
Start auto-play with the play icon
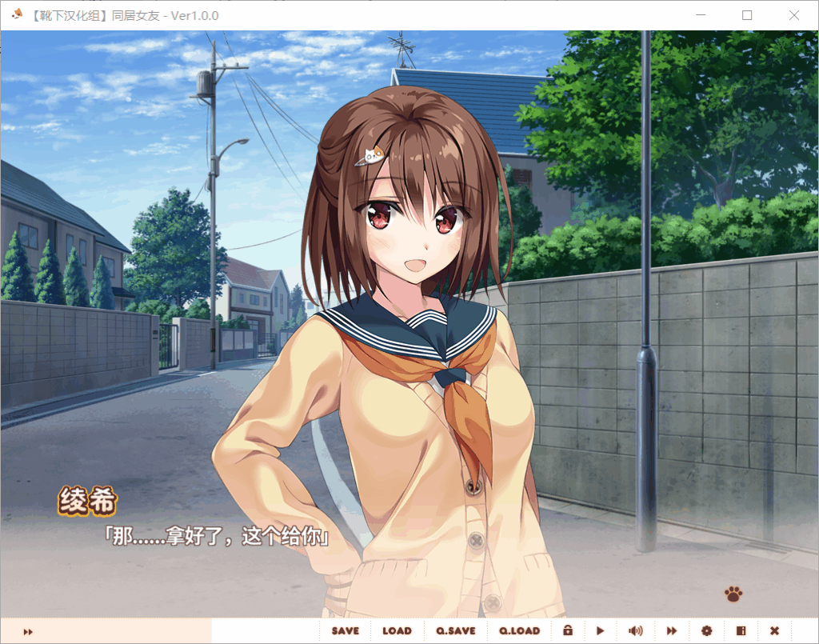coord(600,631)
